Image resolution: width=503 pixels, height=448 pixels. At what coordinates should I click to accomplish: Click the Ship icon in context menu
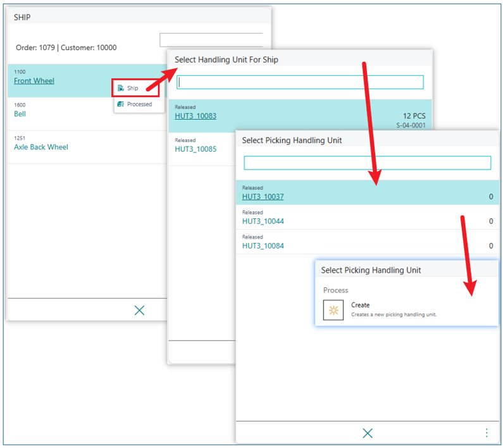click(120, 89)
